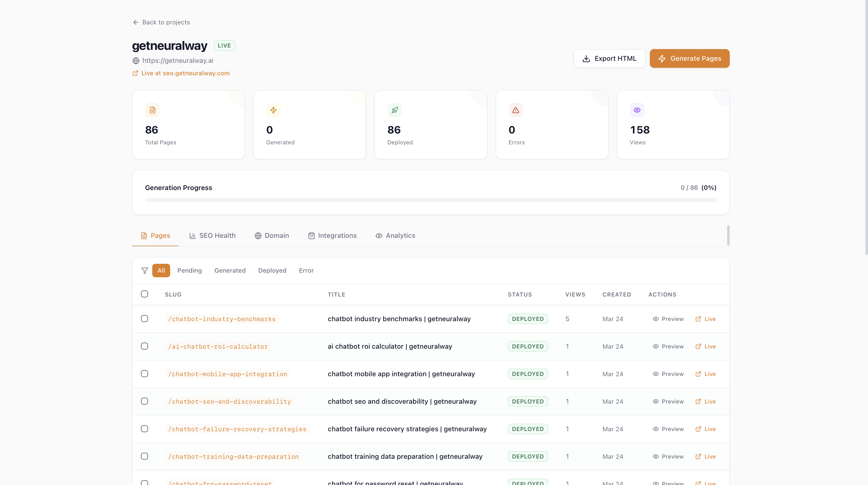Show only Pending pages
Screen dimensions: 868x485
[x=189, y=271]
